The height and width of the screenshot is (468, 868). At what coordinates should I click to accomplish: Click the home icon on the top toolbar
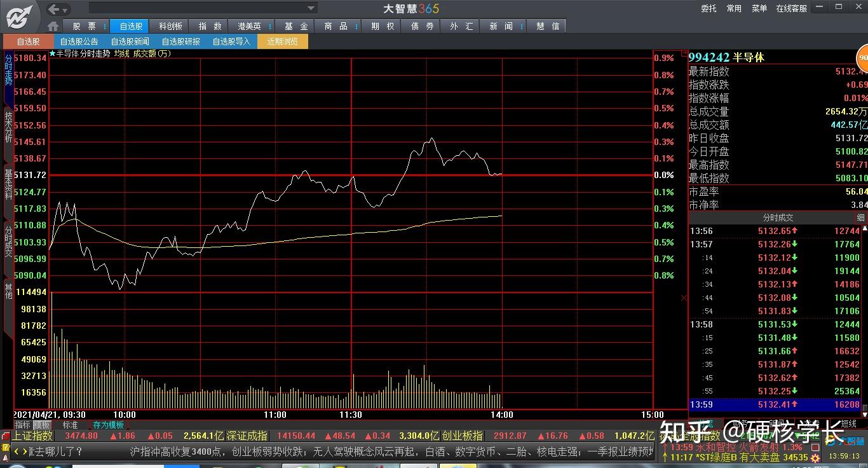point(53,26)
